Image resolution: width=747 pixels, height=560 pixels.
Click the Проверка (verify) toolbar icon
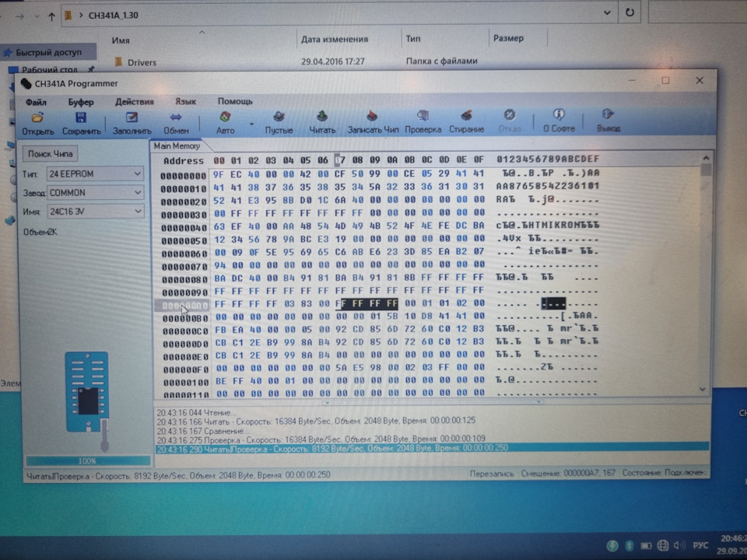(423, 116)
